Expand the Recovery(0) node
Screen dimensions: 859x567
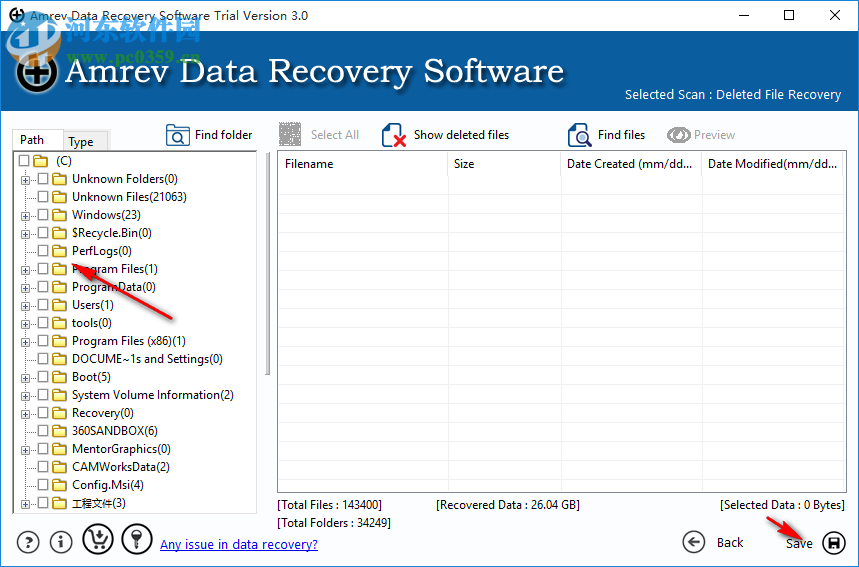point(25,415)
